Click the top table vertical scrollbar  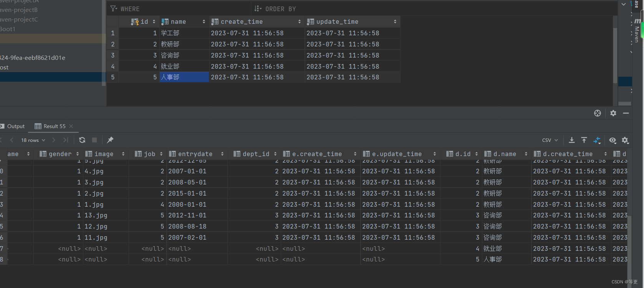(x=615, y=56)
